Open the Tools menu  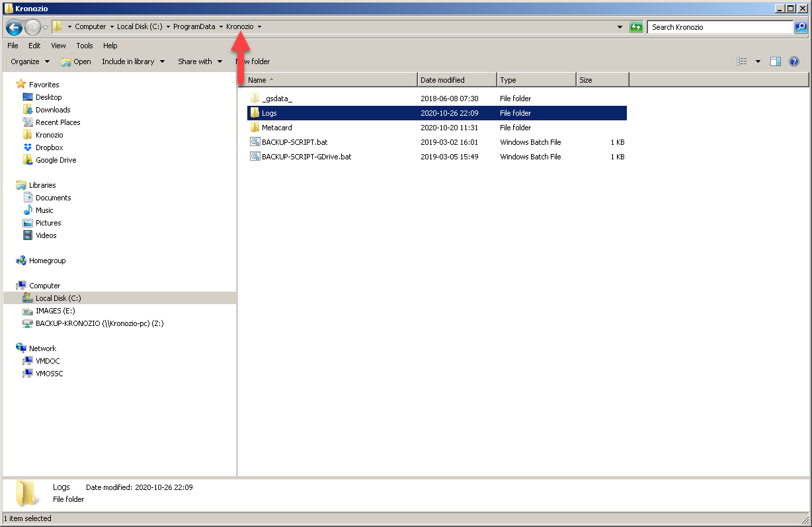point(85,46)
